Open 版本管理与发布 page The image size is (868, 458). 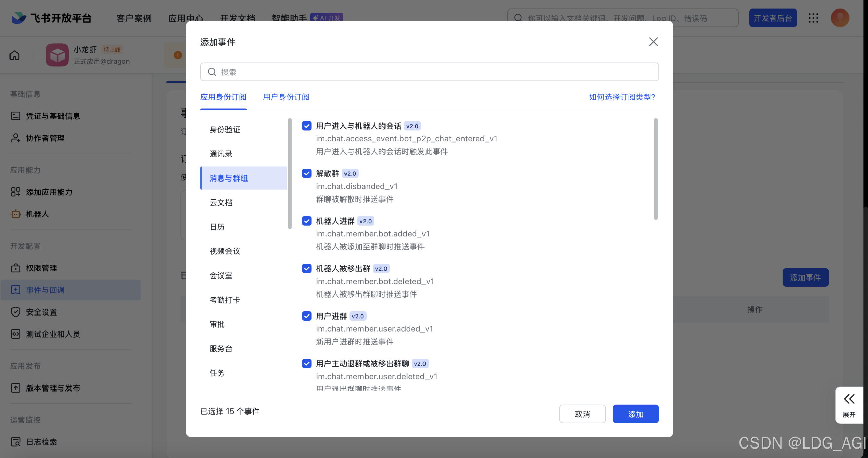click(53, 388)
